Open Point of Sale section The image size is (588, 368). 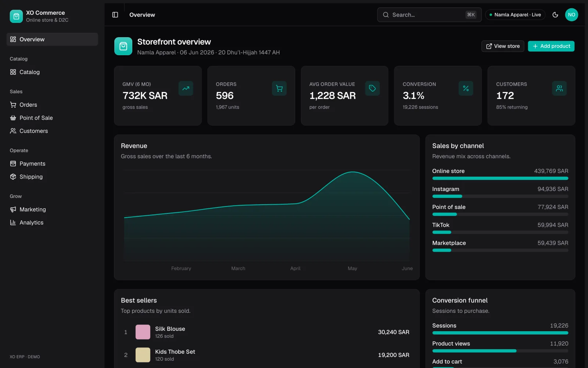(x=52, y=118)
